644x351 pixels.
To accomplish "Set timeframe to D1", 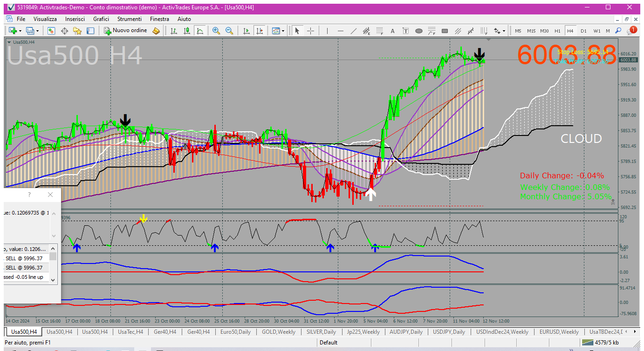I will tap(583, 31).
